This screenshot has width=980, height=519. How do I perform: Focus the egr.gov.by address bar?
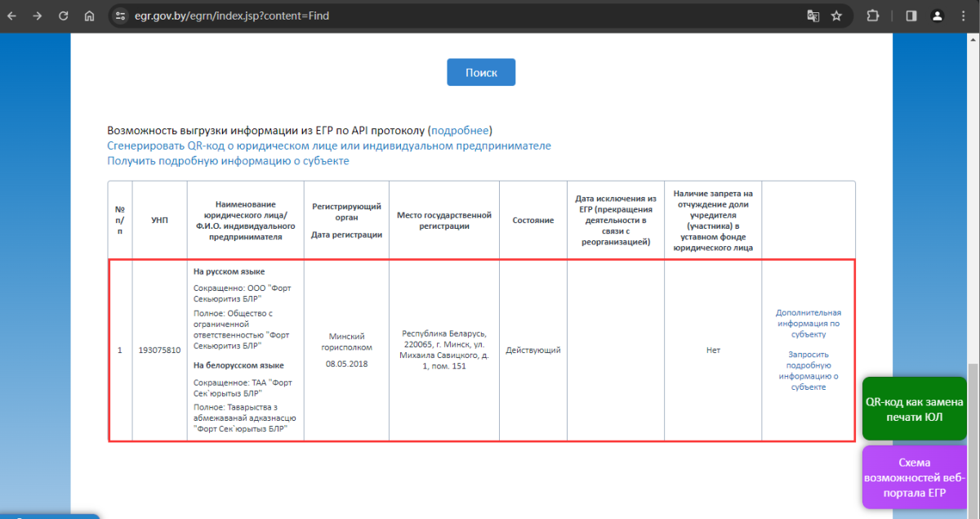tap(408, 16)
